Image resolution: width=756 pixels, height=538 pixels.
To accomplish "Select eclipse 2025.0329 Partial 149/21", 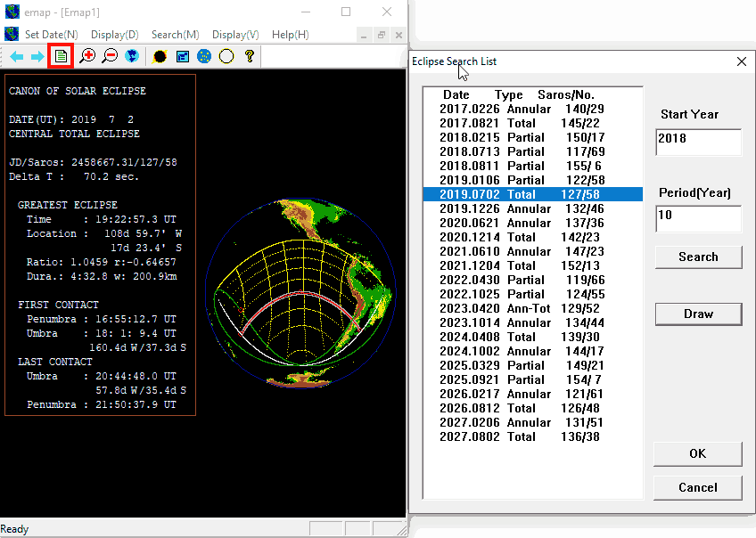I will tap(533, 365).
